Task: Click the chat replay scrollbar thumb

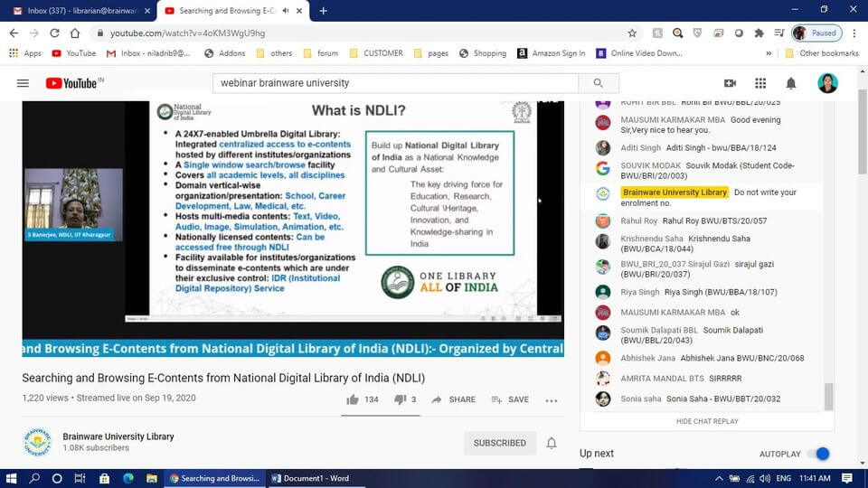Action: [x=828, y=396]
